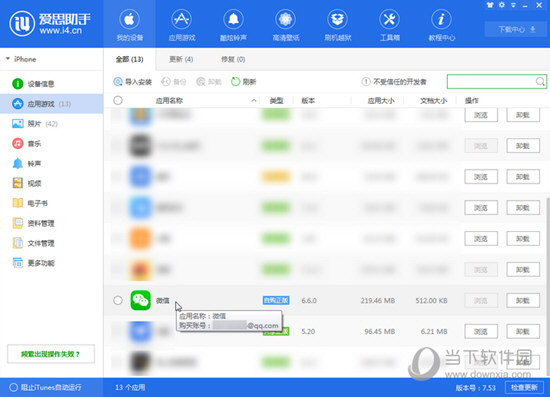The width and height of the screenshot is (550, 397).
Task: Sort by the 文档大小 column header
Action: pyautogui.click(x=434, y=101)
